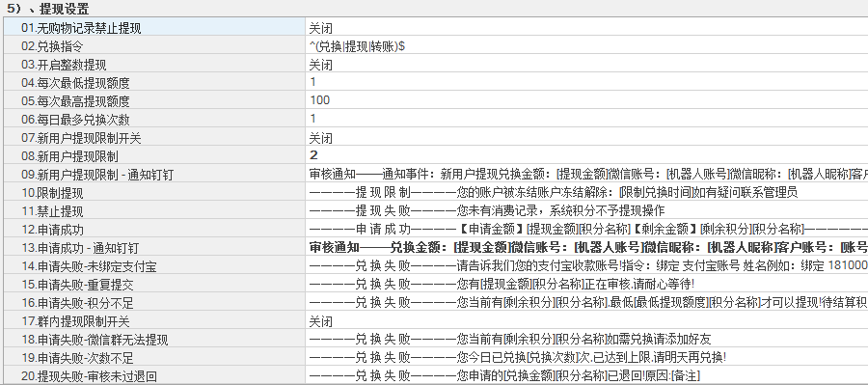This screenshot has height=385, width=868.
Task: Select the '10.限制提现' label
Action: tap(52, 193)
